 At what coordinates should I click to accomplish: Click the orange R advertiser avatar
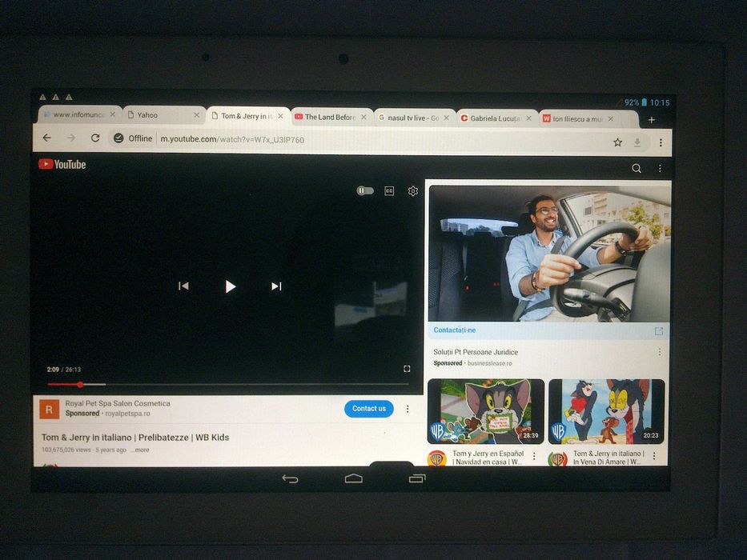tap(49, 409)
